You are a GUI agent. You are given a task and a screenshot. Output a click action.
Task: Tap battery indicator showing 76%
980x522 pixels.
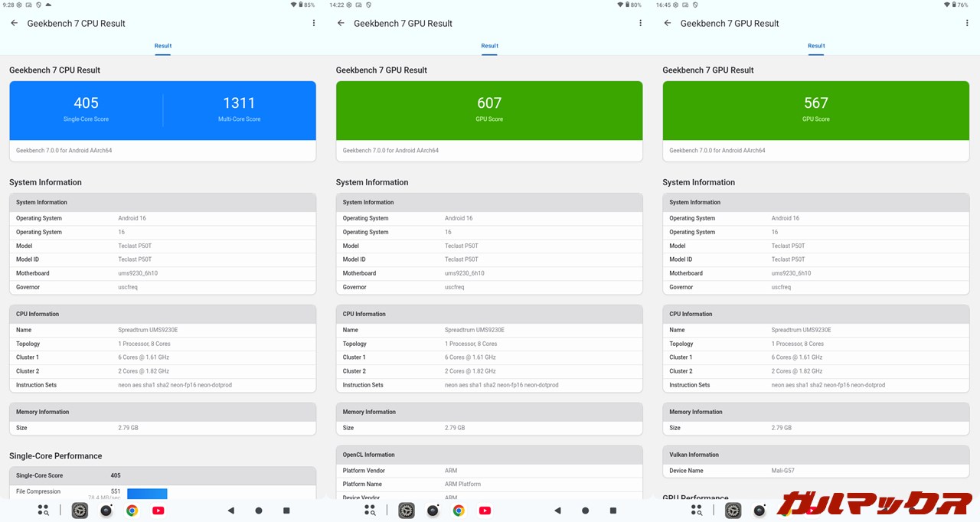coord(960,5)
